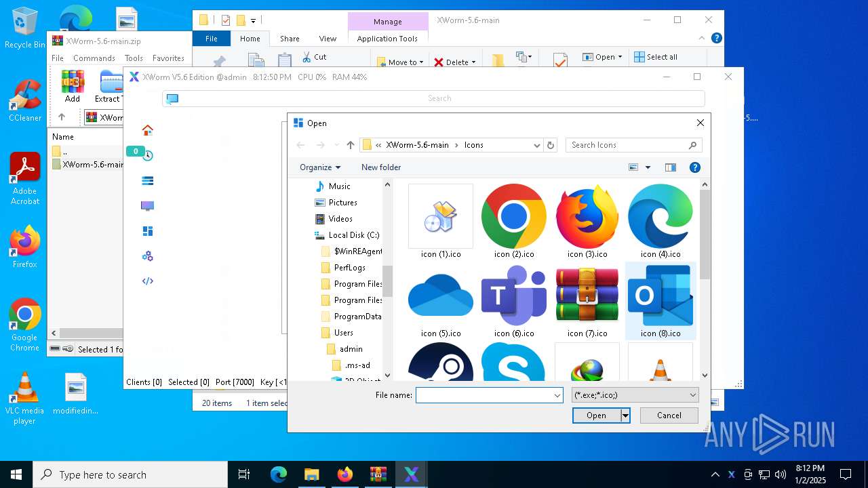Click the Search Icons field

click(628, 145)
